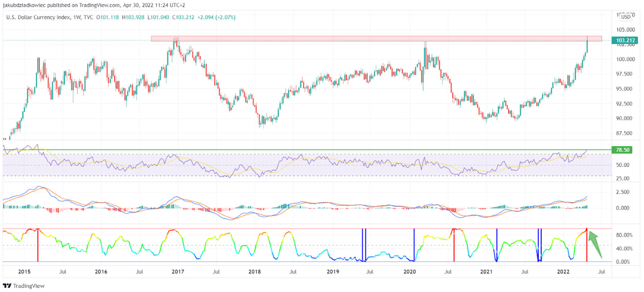Click the 100.000 price axis label

coord(625,59)
